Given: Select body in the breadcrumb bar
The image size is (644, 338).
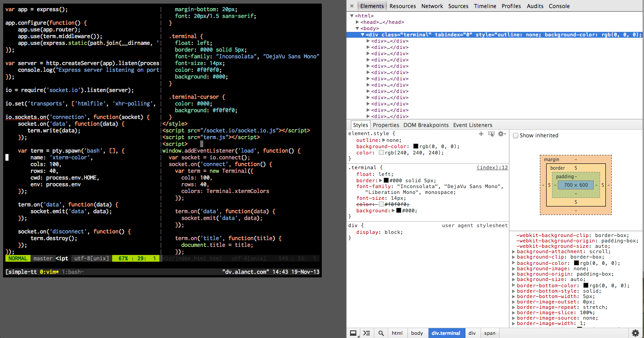Looking at the screenshot, I should (x=417, y=333).
